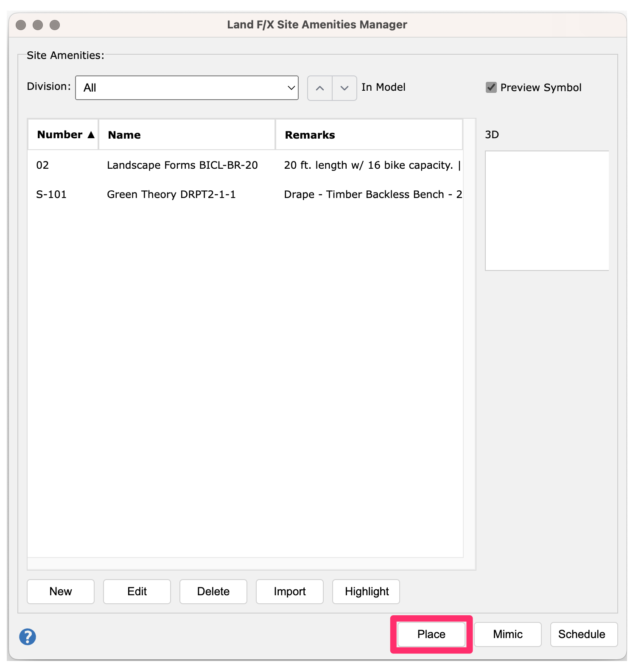Close the Site Amenities Manager window
The image size is (633, 672).
[x=21, y=25]
